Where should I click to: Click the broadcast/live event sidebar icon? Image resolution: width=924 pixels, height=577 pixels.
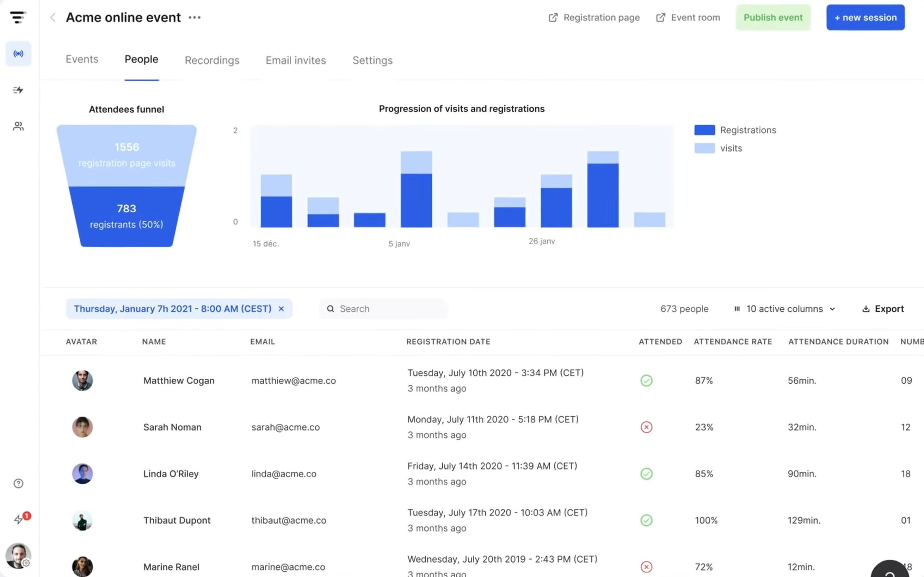(x=18, y=53)
